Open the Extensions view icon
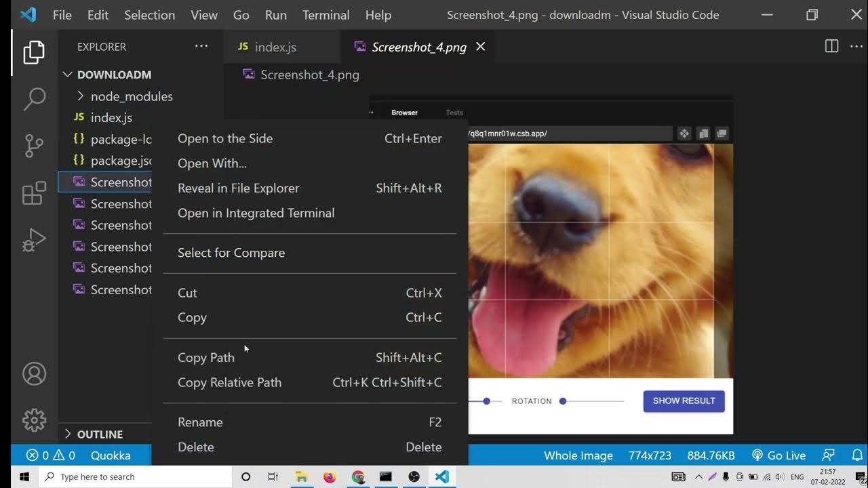Image resolution: width=868 pixels, height=488 pixels. pyautogui.click(x=34, y=193)
